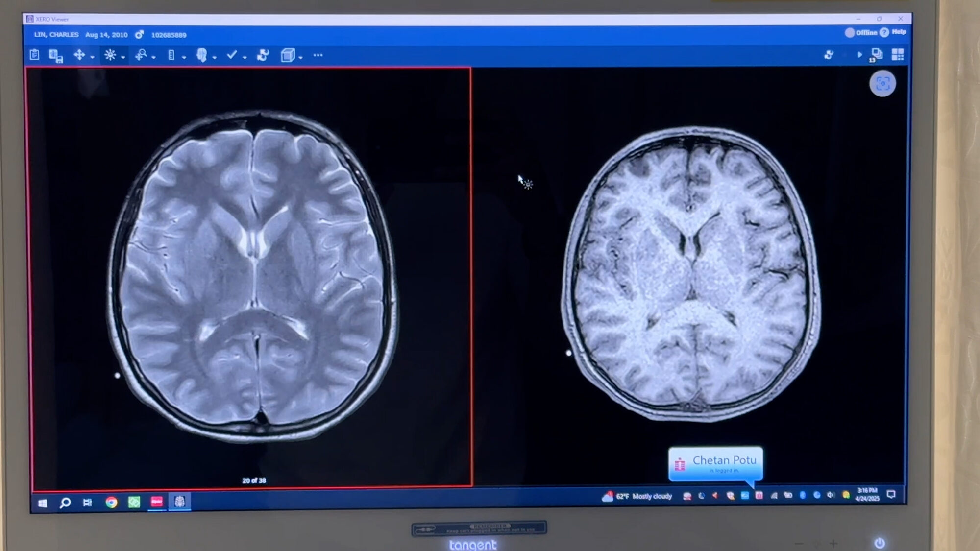Select the zoom magnifier tool
The image size is (980, 551).
pos(141,55)
